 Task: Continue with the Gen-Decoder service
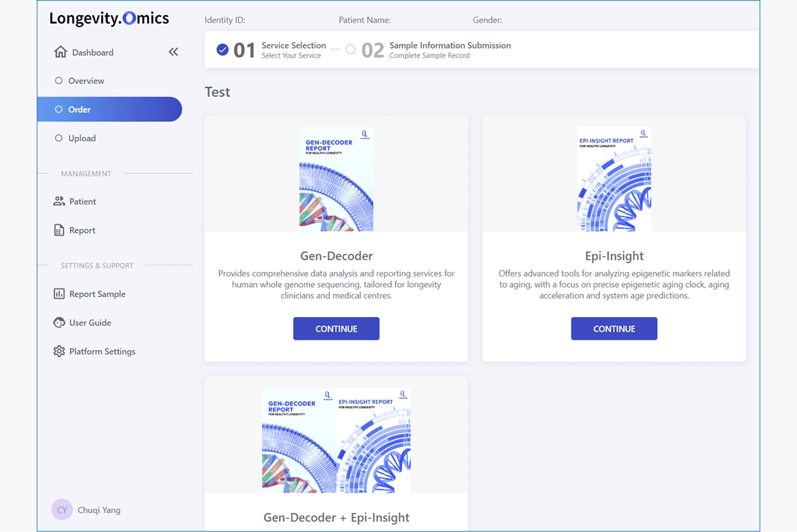[336, 328]
